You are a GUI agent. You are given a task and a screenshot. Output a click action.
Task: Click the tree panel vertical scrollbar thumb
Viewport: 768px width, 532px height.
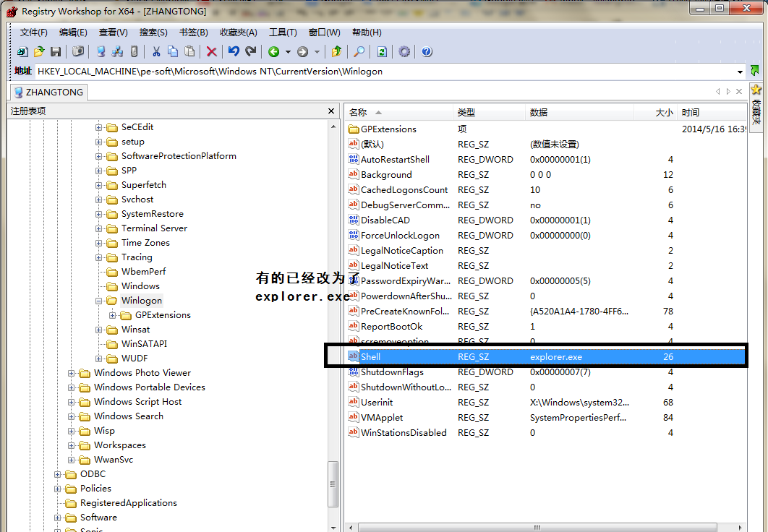click(333, 484)
